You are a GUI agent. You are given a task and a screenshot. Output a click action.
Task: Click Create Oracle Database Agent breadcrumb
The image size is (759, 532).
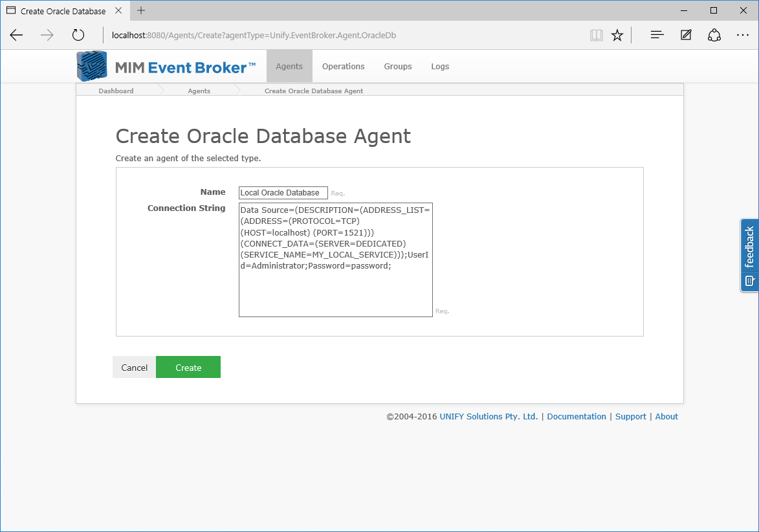click(314, 91)
